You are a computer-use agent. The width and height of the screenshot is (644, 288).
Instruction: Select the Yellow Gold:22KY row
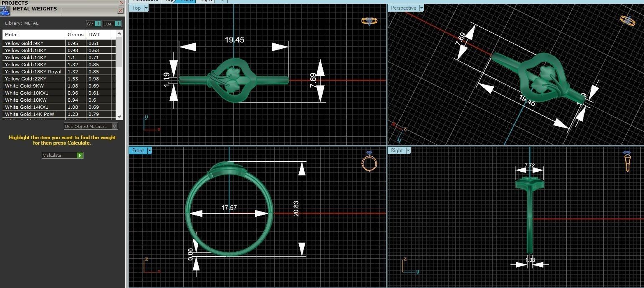59,79
